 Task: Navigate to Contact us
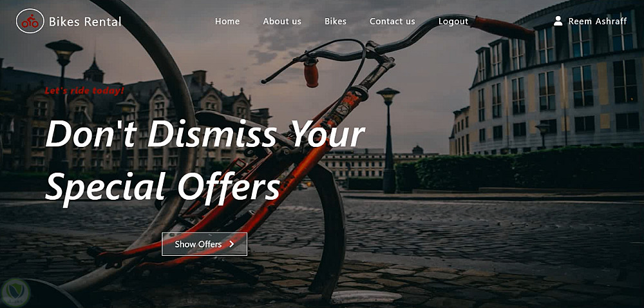click(392, 21)
